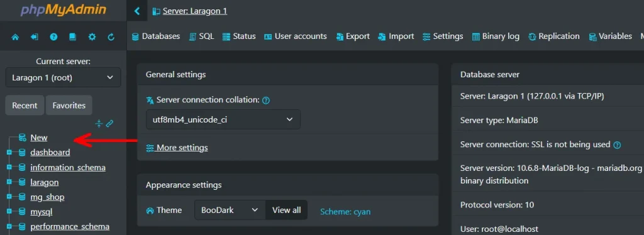Click the Protocol version: 10 text
This screenshot has height=235, width=644.
(x=497, y=205)
